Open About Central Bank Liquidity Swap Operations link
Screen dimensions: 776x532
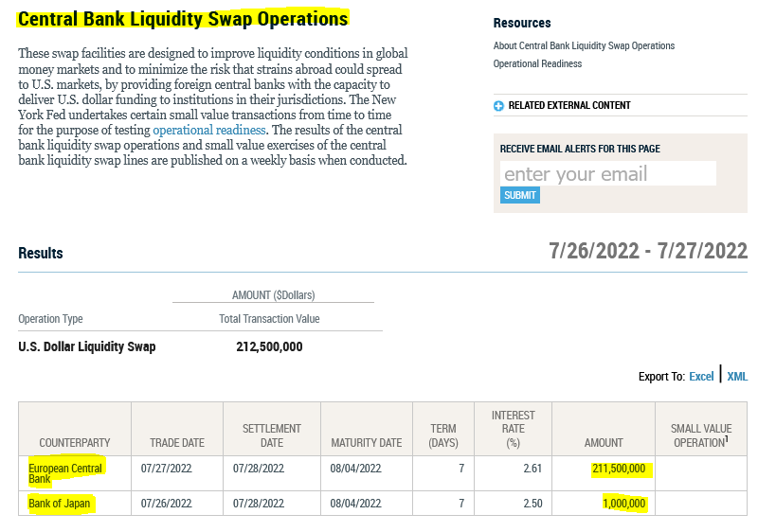point(584,46)
